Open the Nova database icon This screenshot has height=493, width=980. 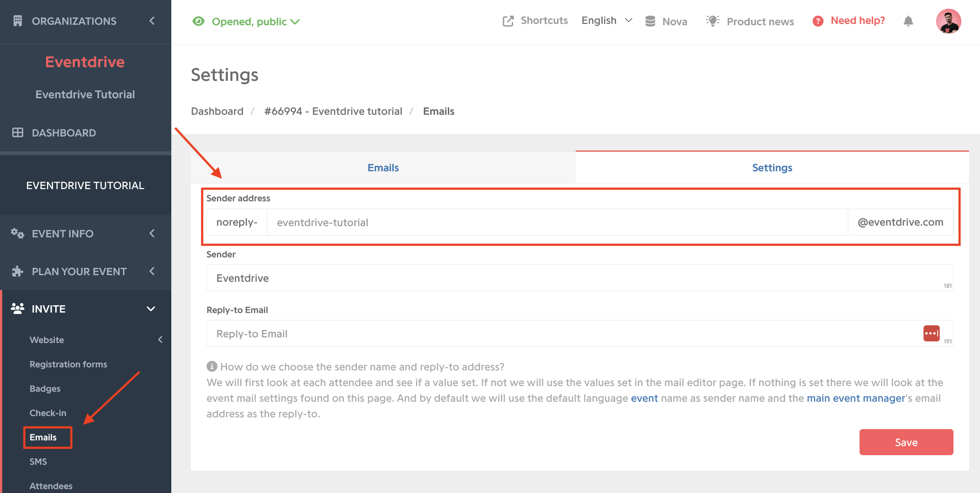pyautogui.click(x=650, y=21)
